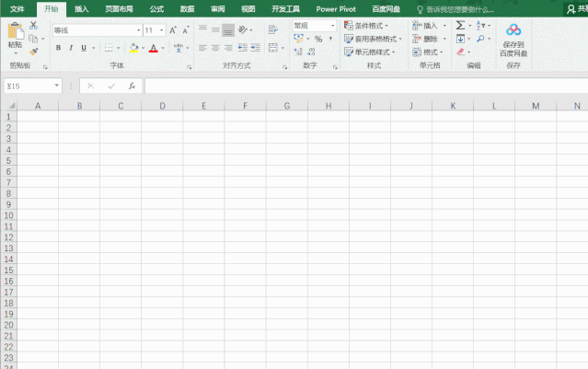
Task: Align text to middle vertically
Action: (x=215, y=29)
